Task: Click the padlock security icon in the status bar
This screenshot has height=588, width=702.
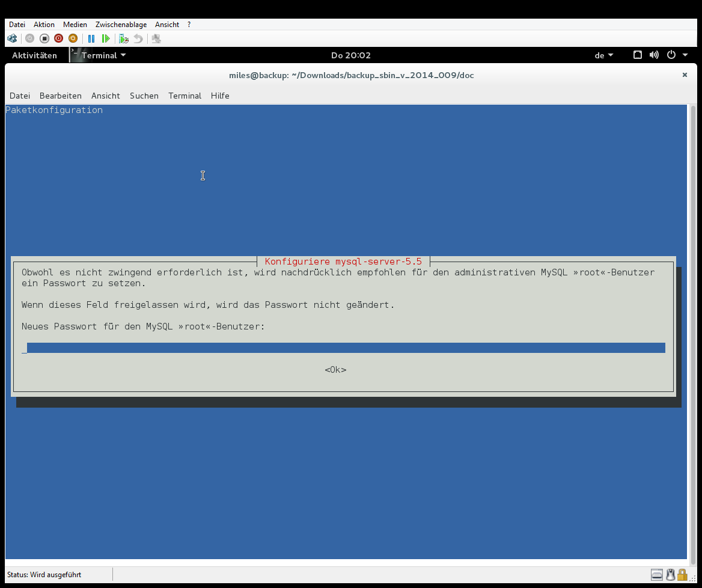Action: tap(682, 575)
